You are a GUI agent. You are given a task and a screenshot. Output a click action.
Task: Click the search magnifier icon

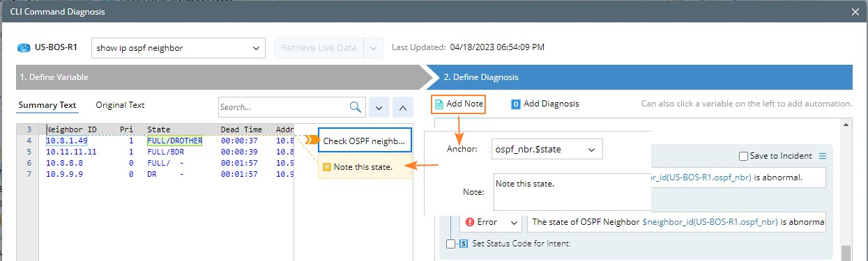click(356, 107)
